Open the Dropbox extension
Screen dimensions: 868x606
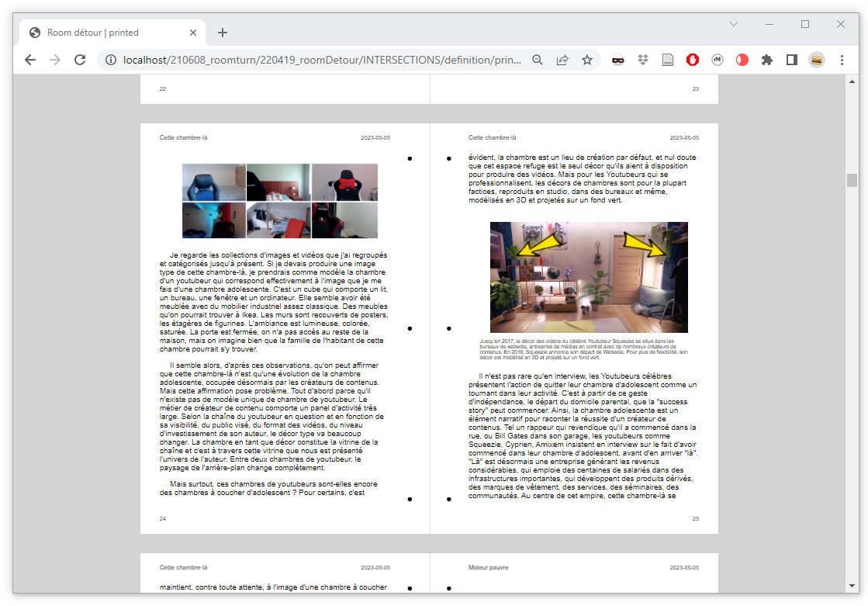pyautogui.click(x=642, y=60)
